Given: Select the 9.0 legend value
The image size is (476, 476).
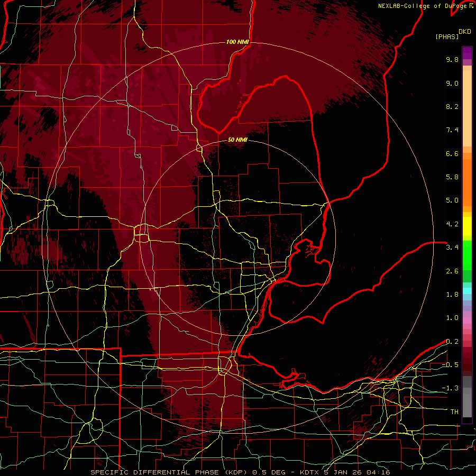Looking at the screenshot, I should [x=452, y=83].
